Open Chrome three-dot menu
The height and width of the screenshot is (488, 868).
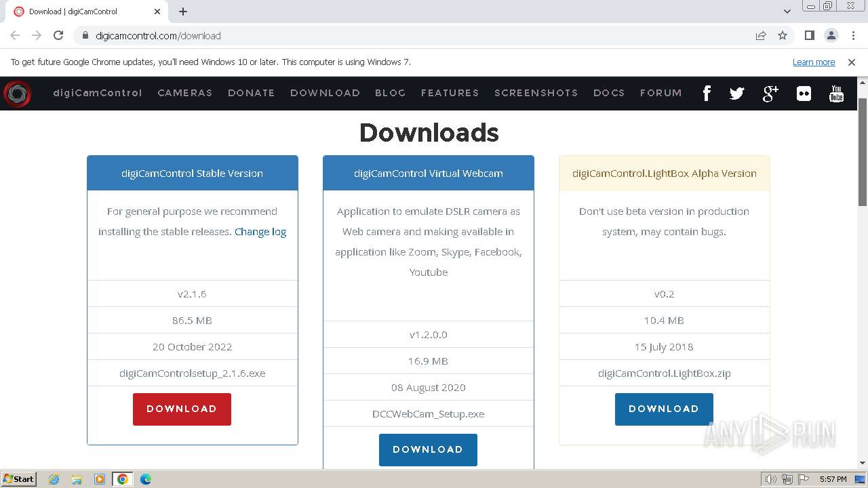pyautogui.click(x=852, y=35)
